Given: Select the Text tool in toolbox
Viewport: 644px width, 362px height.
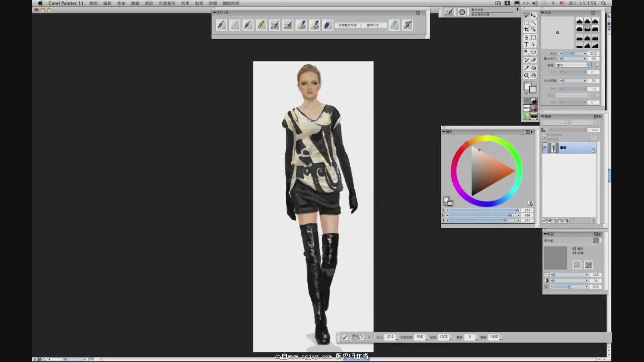Looking at the screenshot, I should point(527,45).
